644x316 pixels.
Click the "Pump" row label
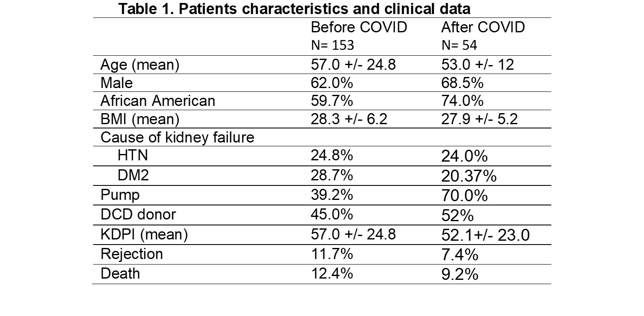(120, 195)
